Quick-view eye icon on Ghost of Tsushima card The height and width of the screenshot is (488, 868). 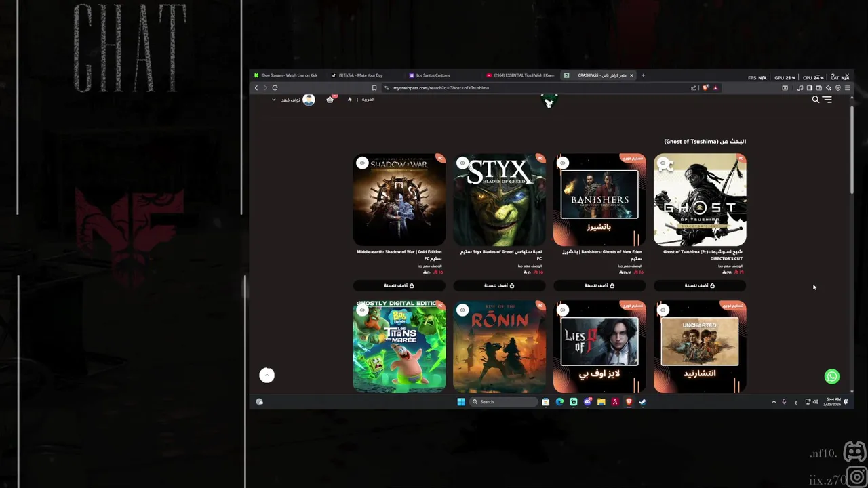click(663, 163)
